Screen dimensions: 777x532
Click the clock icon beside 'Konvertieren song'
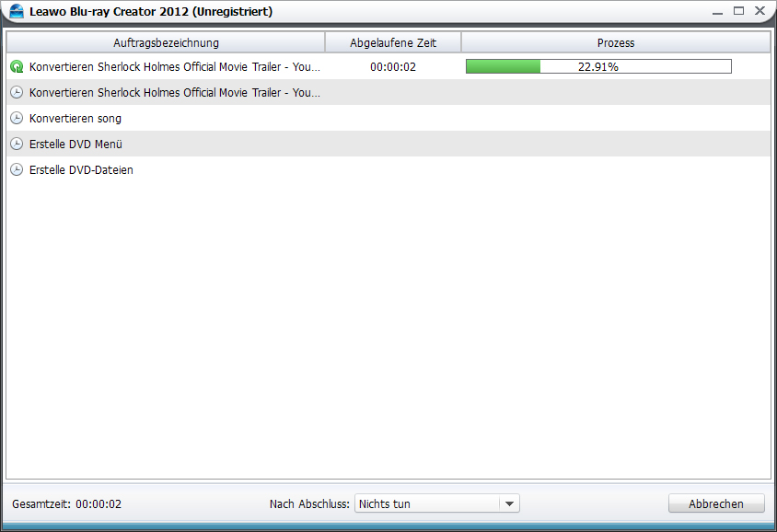pos(17,118)
